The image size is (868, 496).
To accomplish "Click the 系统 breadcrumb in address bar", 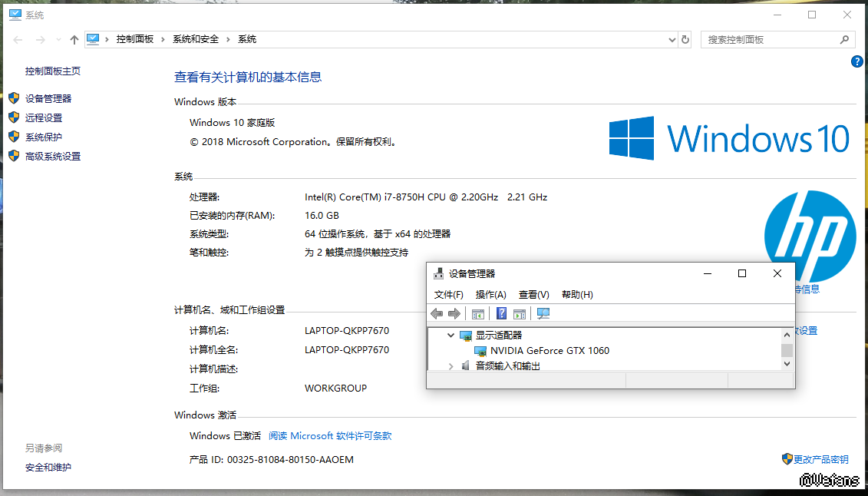I will [x=247, y=39].
